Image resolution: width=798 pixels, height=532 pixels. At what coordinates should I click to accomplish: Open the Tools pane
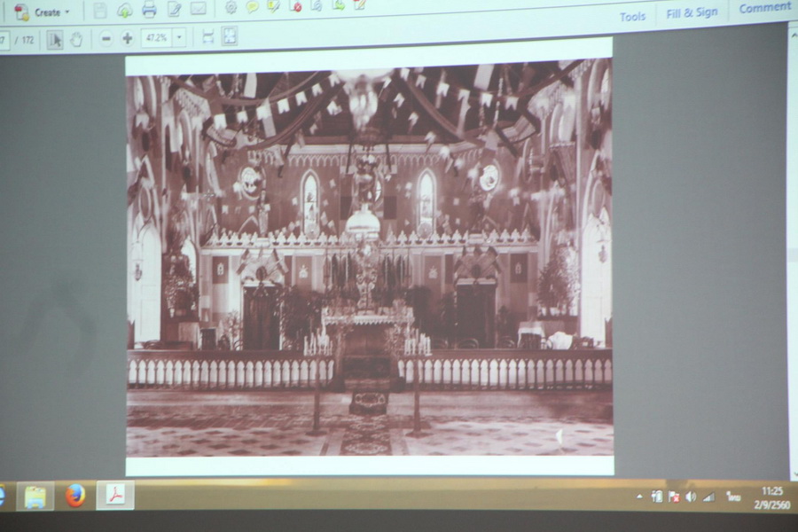[632, 17]
